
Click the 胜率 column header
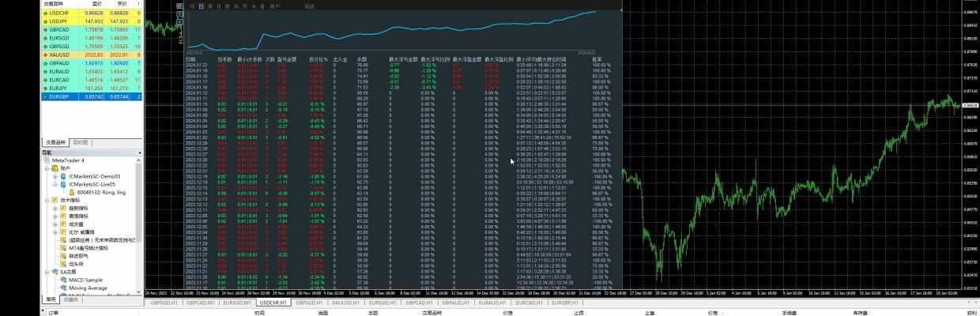(x=596, y=58)
